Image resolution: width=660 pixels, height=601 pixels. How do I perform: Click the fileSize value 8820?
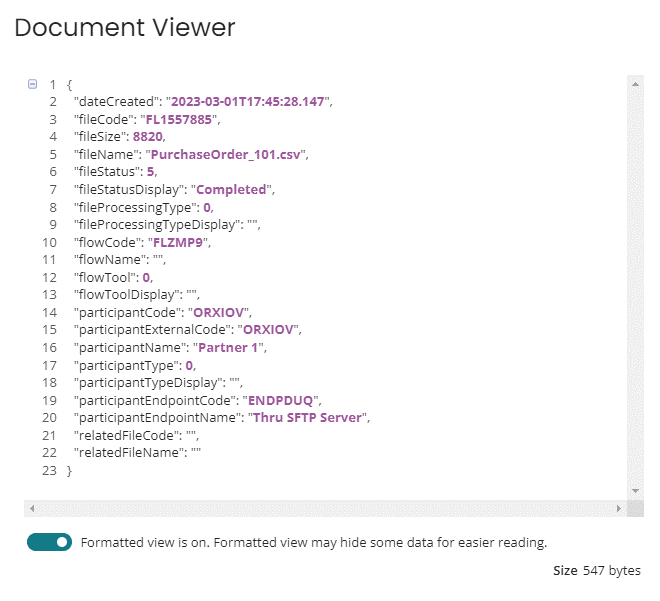(148, 137)
